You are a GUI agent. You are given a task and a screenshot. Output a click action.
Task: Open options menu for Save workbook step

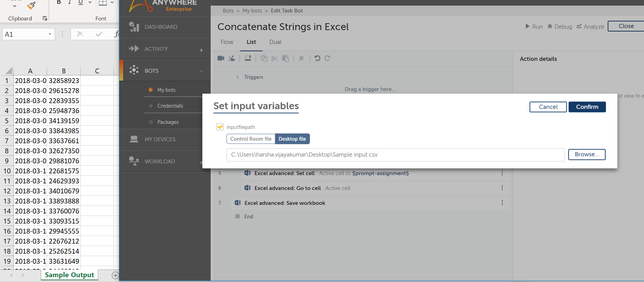click(x=502, y=203)
